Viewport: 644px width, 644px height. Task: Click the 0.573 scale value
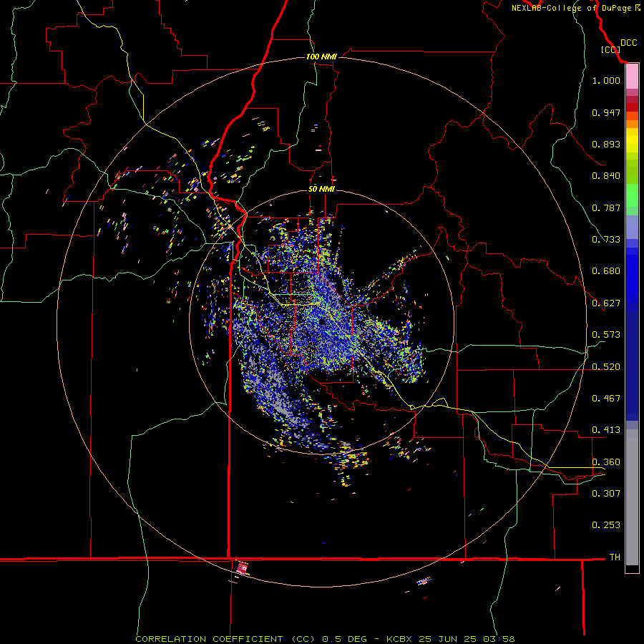click(x=606, y=334)
